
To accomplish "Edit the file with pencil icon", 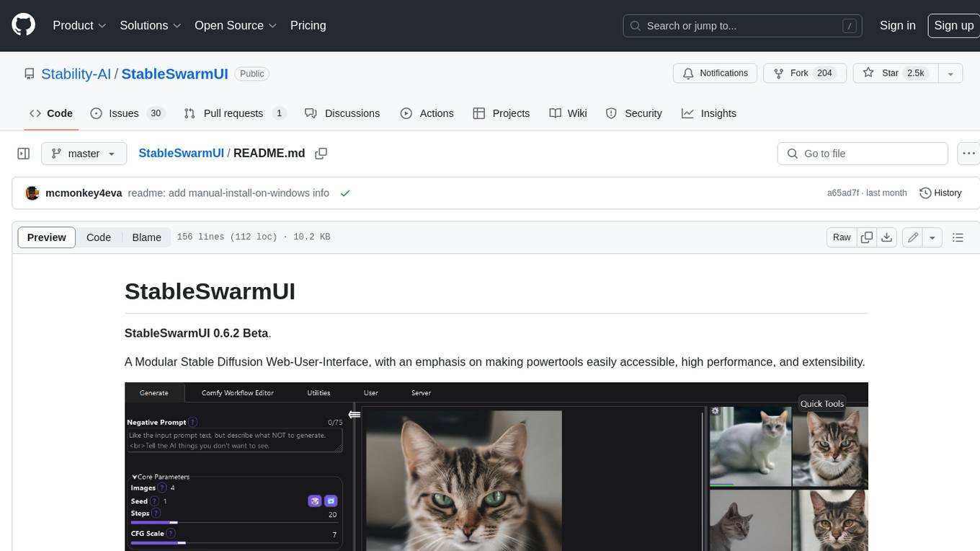I will click(x=913, y=237).
